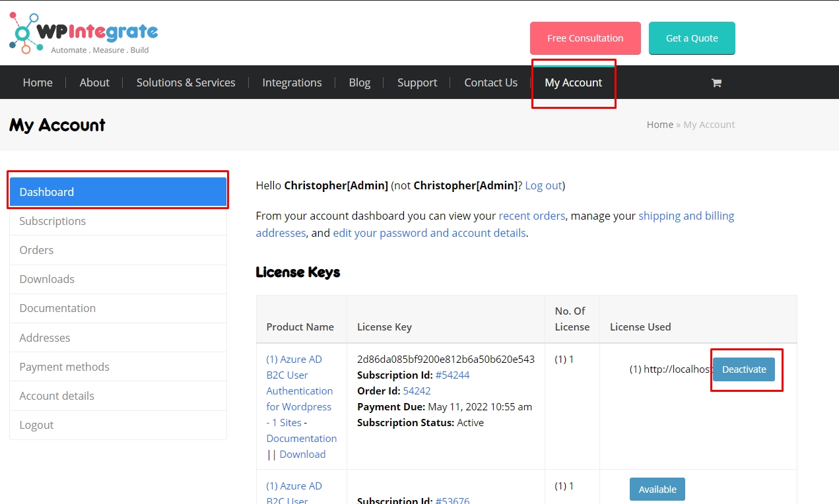Viewport: 839px width, 504px height.
Task: Open the About menu item
Action: (x=94, y=82)
